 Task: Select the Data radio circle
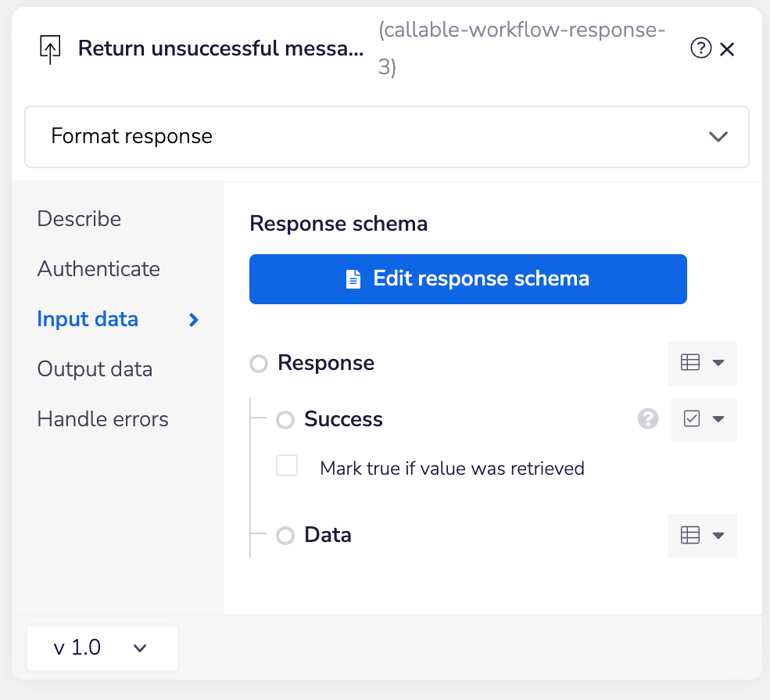285,536
